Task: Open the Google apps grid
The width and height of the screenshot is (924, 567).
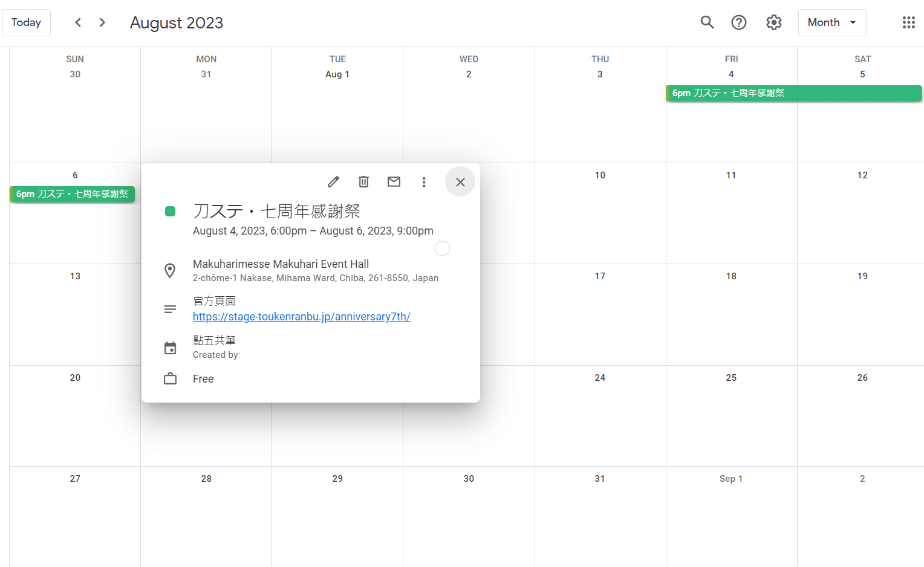Action: point(908,22)
